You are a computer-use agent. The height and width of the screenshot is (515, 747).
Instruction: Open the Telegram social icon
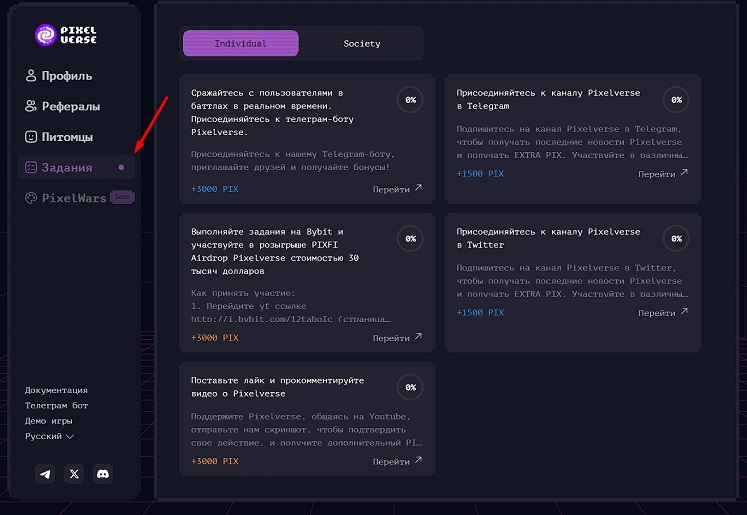(x=45, y=474)
